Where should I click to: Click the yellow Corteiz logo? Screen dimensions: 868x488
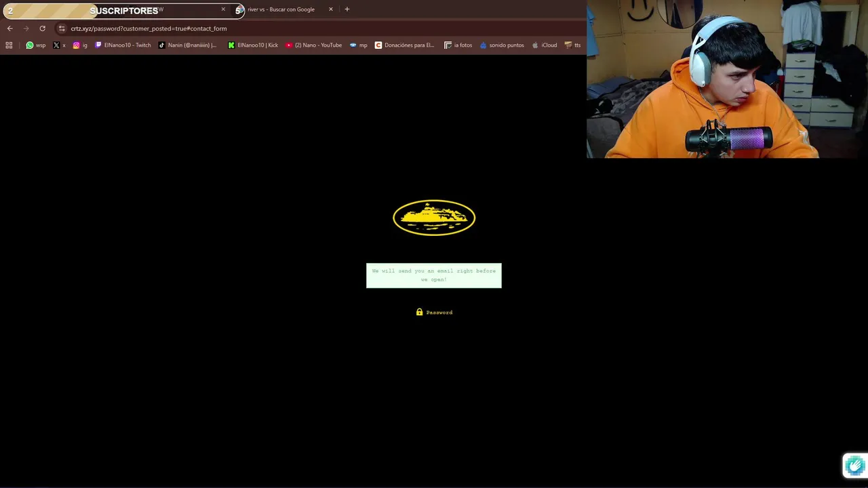[x=434, y=218]
